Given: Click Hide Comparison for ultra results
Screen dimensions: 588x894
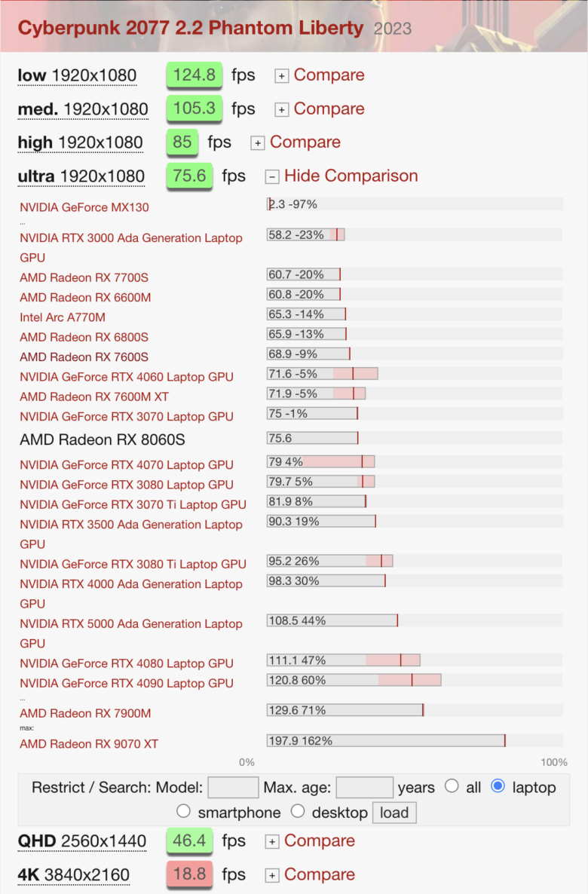Looking at the screenshot, I should (351, 176).
